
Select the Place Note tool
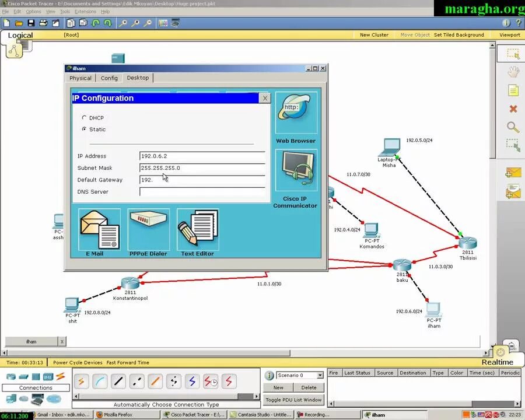coord(513,90)
